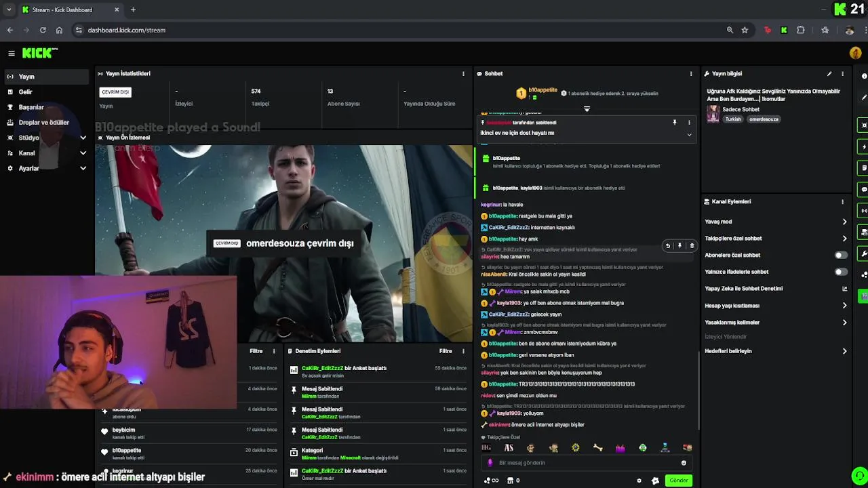Type in the Bir mesaj gönderin field

[x=587, y=463]
